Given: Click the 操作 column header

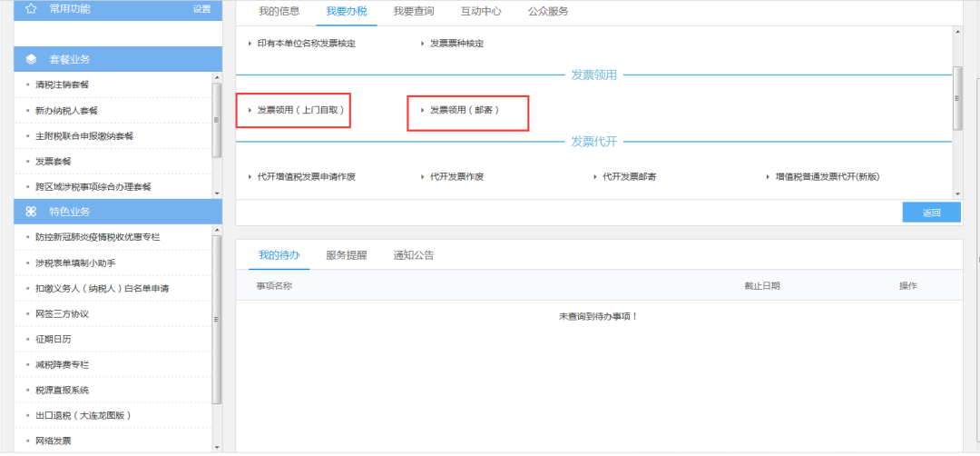Looking at the screenshot, I should (908, 286).
